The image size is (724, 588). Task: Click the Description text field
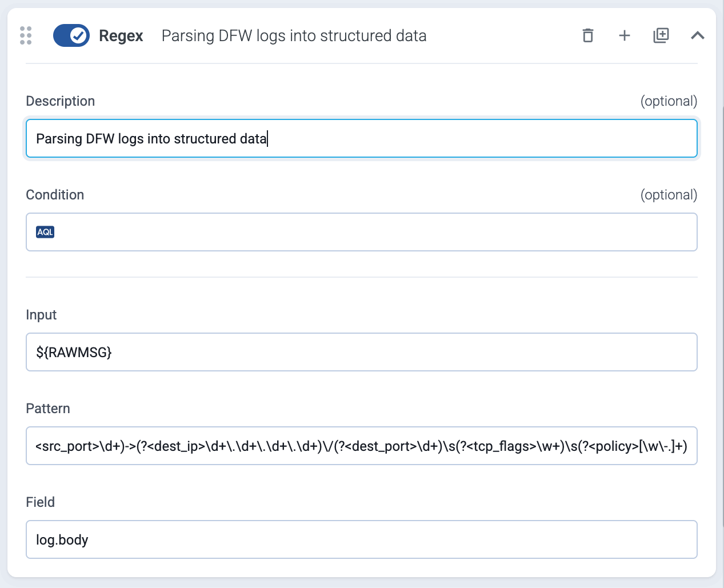362,138
